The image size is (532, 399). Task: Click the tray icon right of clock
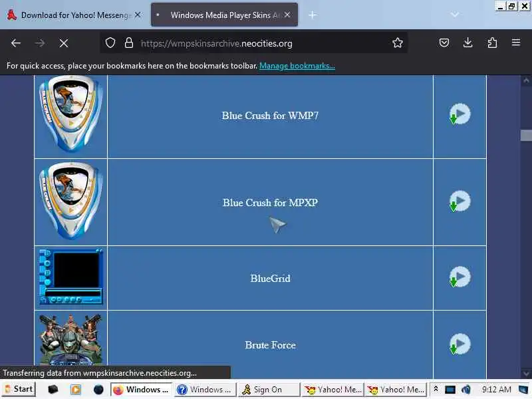click(x=523, y=390)
